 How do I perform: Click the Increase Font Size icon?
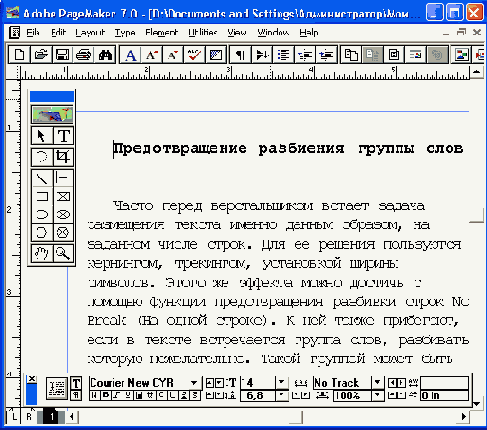tap(152, 55)
